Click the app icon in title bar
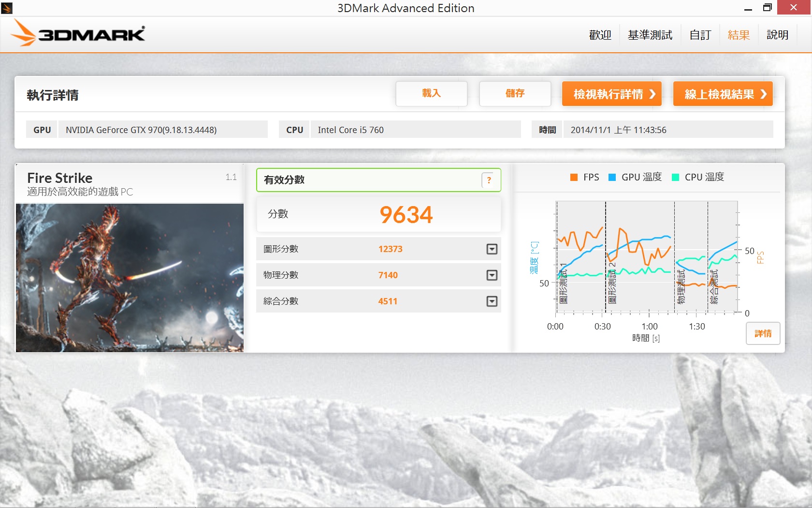812x508 pixels. coord(7,8)
